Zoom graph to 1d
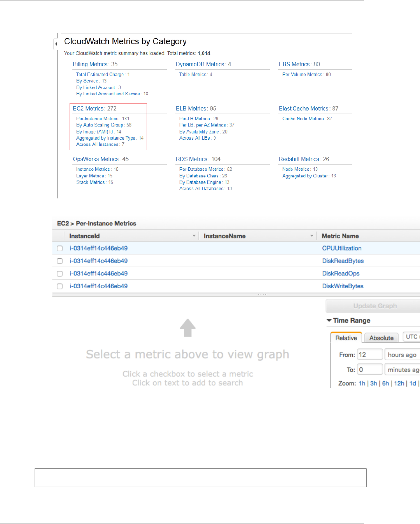Image resolution: width=420 pixels, height=524 pixels. 413,383
